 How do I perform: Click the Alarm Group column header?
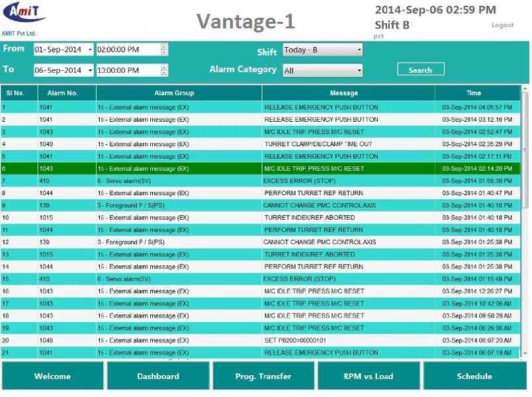click(x=179, y=93)
